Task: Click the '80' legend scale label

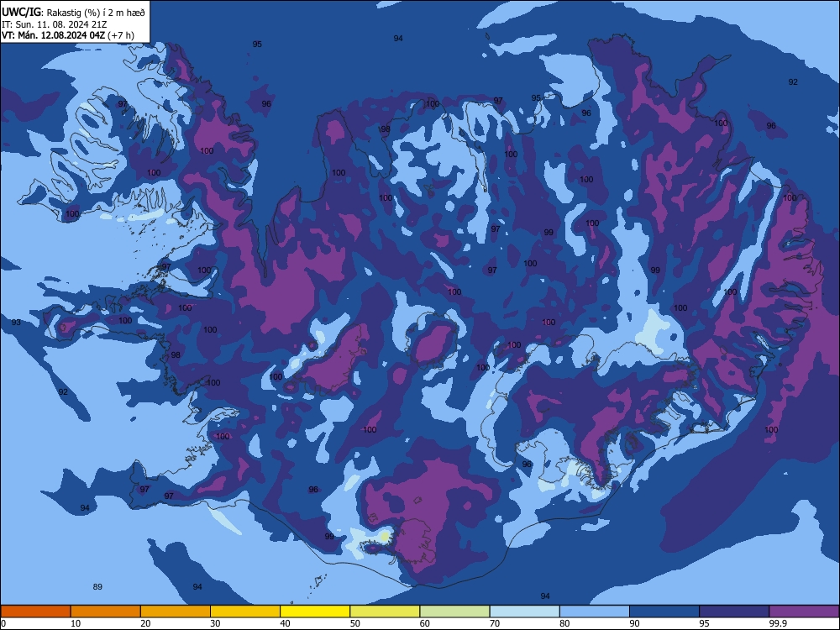Action: [x=564, y=623]
